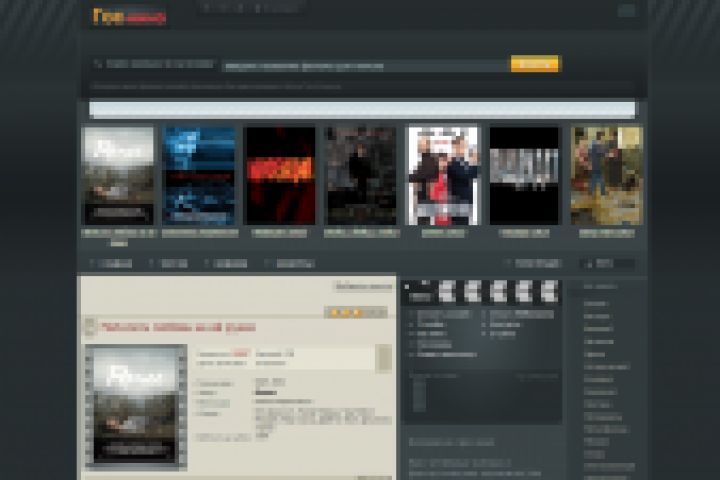The width and height of the screenshot is (720, 480).
Task: Click the orange and red site logo
Action: click(x=129, y=17)
